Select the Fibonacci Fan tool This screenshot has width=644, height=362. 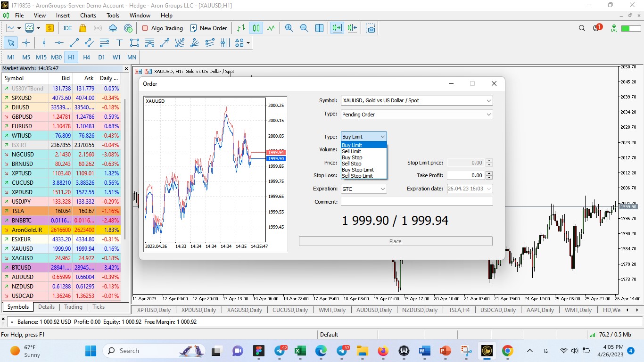195,43
